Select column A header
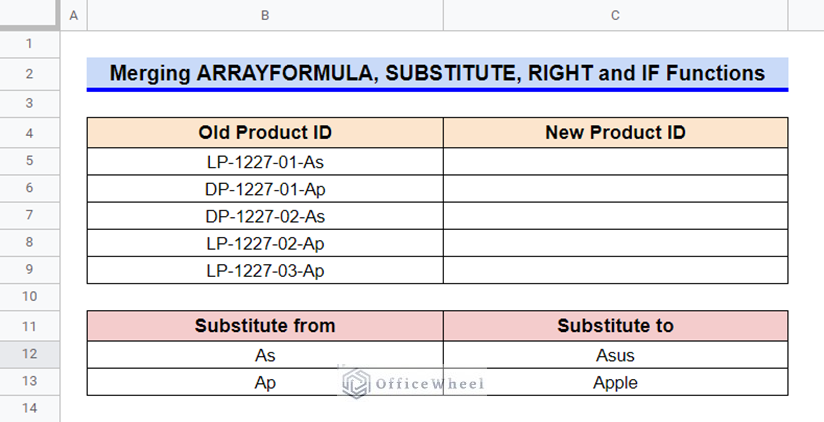824x422 pixels. [74, 15]
